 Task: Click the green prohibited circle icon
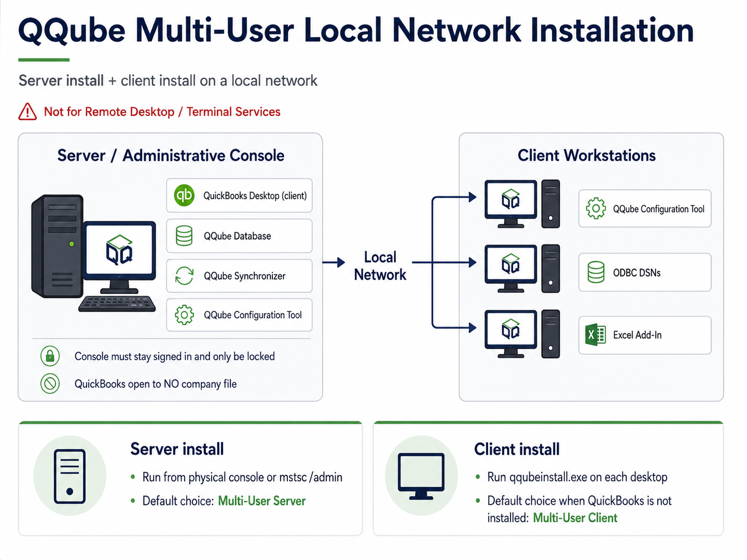click(x=50, y=384)
